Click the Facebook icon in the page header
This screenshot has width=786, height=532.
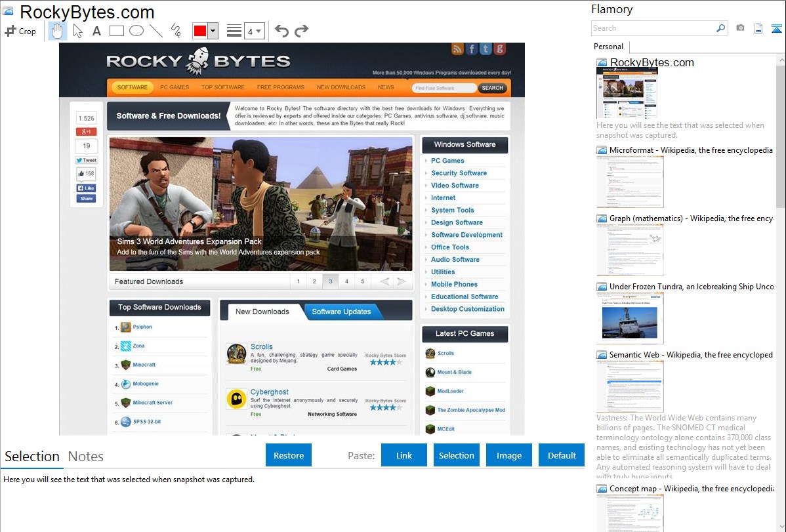[x=471, y=49]
